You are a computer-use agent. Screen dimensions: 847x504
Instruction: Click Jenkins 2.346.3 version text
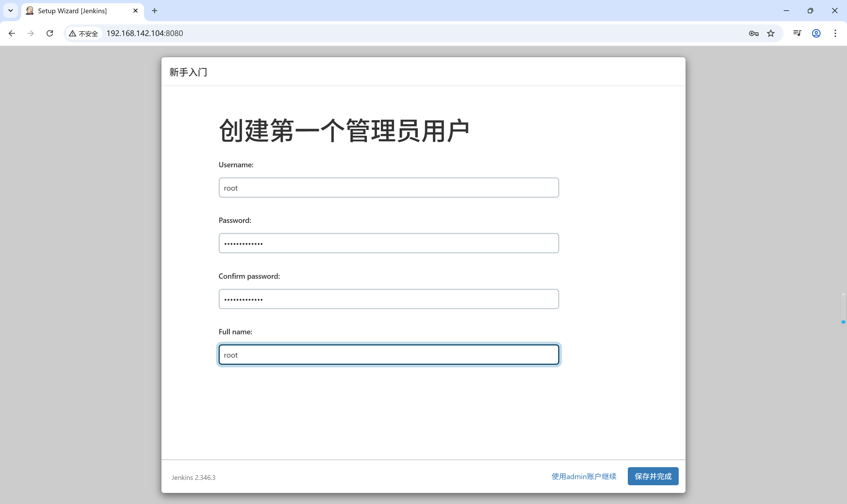coord(193,478)
